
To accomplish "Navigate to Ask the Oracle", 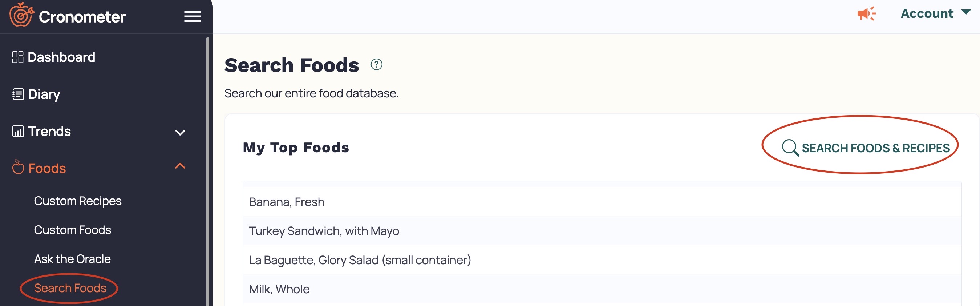I will pos(72,259).
